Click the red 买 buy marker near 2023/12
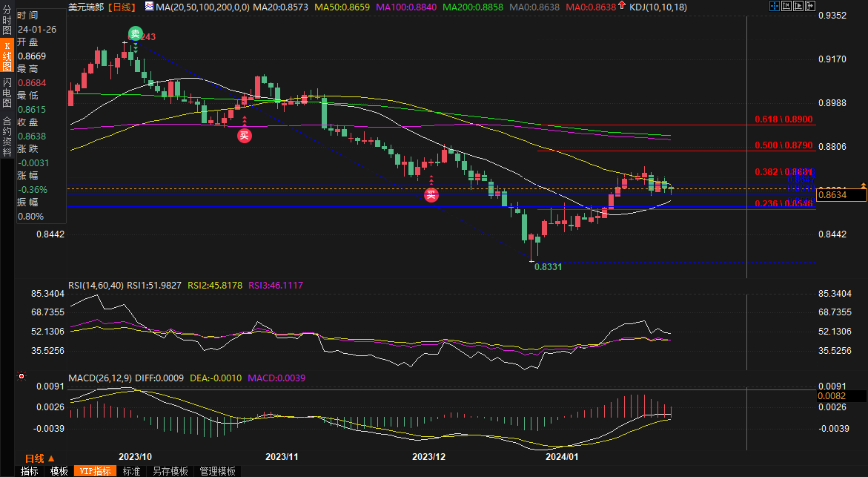Viewport: 868px width, 477px height. [431, 195]
